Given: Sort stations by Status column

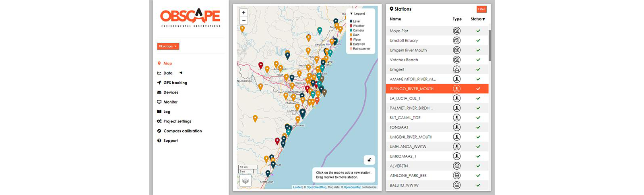Looking at the screenshot, I should (478, 19).
